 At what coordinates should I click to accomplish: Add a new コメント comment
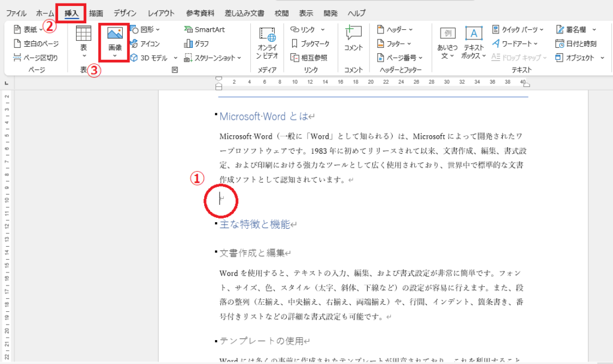[353, 38]
